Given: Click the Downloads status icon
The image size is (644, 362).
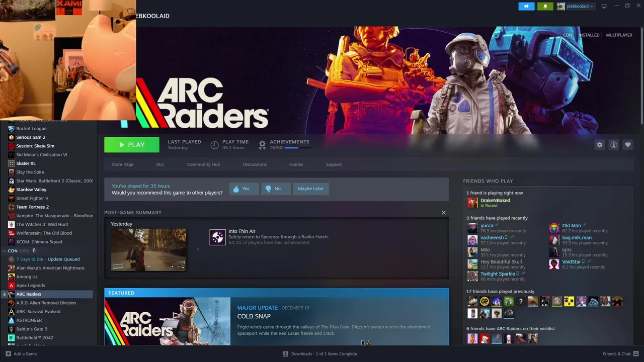Looking at the screenshot, I should coord(285,353).
